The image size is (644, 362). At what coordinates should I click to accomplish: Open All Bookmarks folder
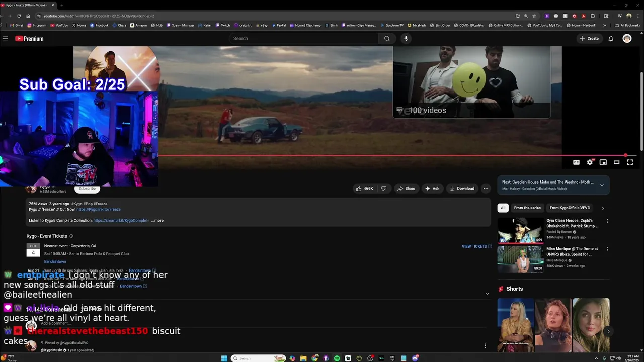point(627,25)
